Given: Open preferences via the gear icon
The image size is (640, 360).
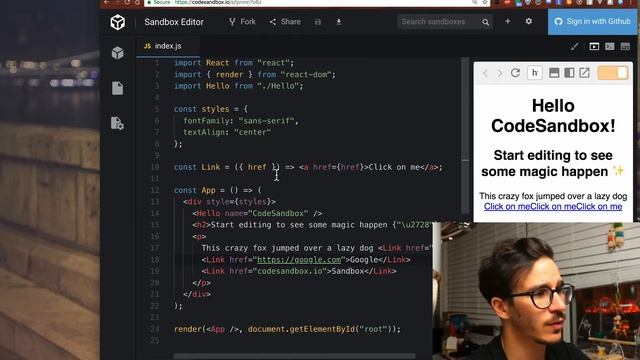Looking at the screenshot, I should click(529, 21).
